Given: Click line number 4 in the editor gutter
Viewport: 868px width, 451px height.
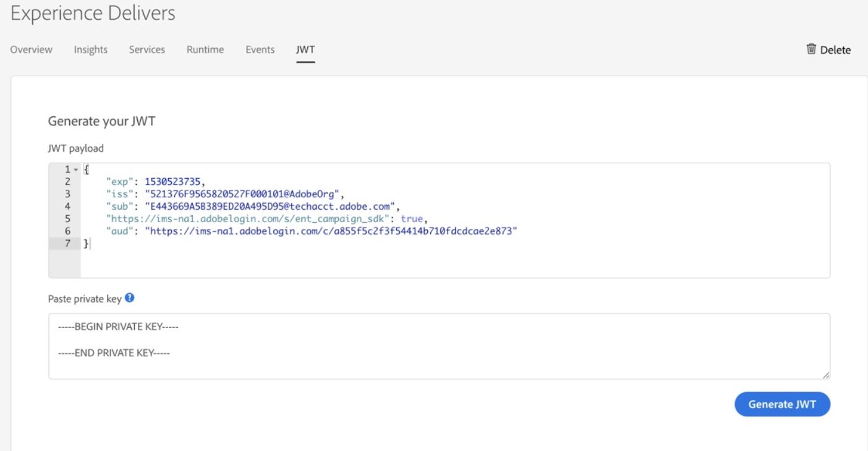Looking at the screenshot, I should (69, 206).
